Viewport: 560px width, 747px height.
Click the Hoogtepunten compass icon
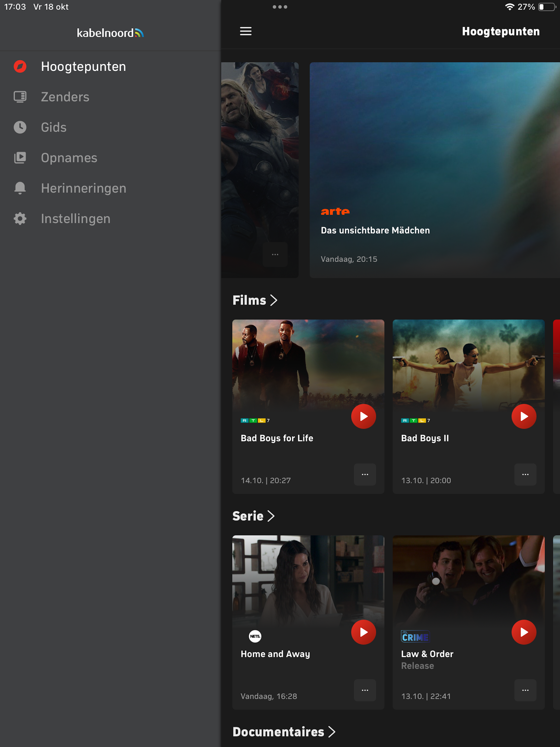[20, 67]
